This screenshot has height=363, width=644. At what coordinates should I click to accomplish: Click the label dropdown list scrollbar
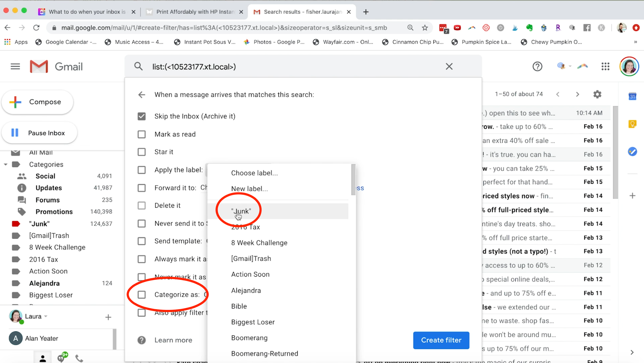pos(353,180)
